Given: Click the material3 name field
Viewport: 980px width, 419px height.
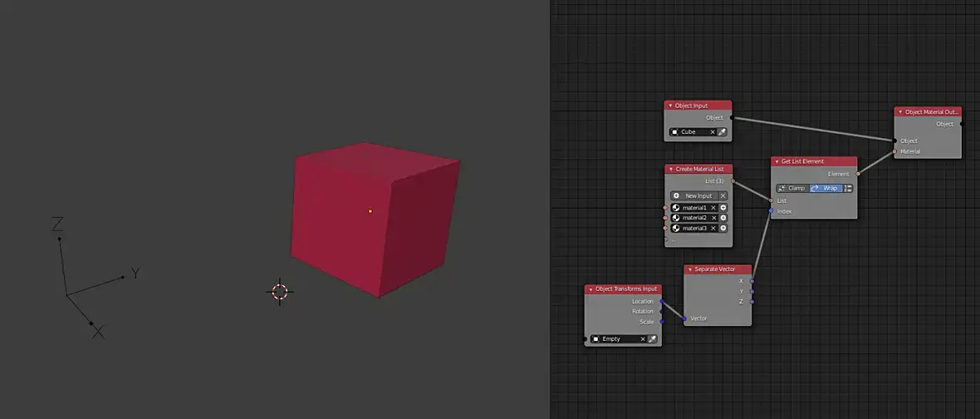Looking at the screenshot, I should point(694,229).
